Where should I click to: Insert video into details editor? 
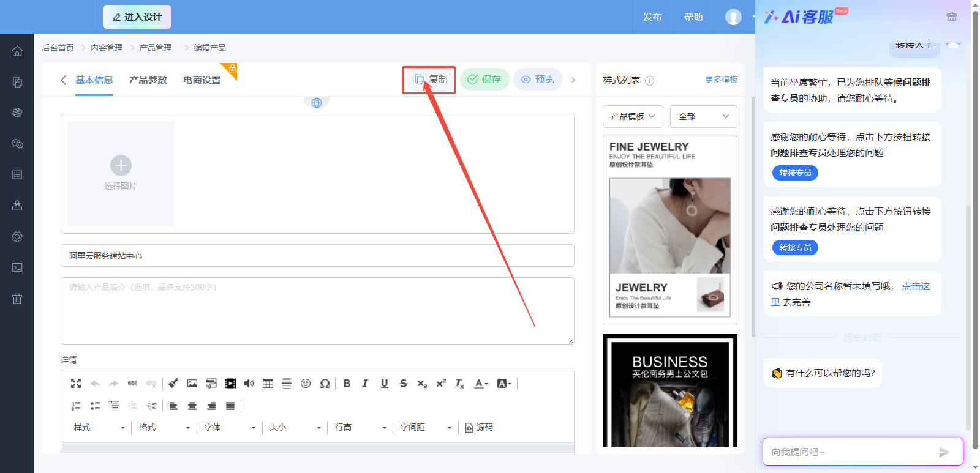230,384
